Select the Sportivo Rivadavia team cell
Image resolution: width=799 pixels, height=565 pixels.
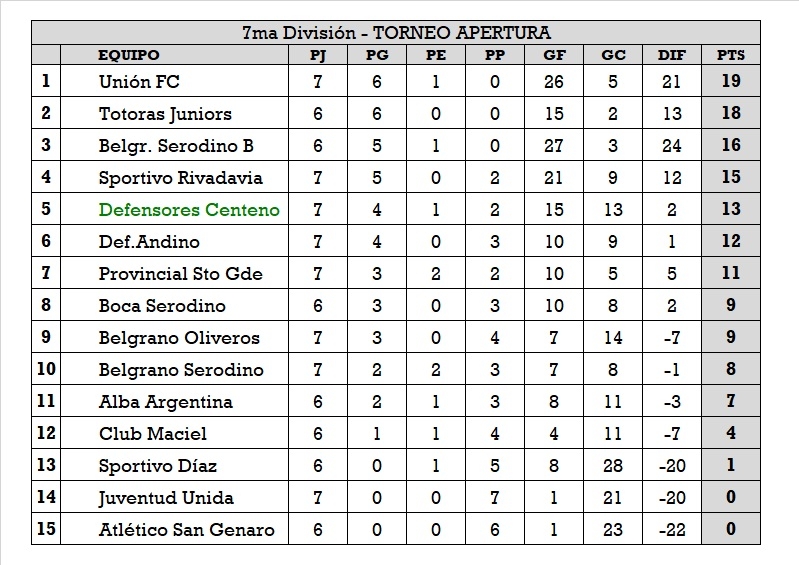[x=181, y=178]
